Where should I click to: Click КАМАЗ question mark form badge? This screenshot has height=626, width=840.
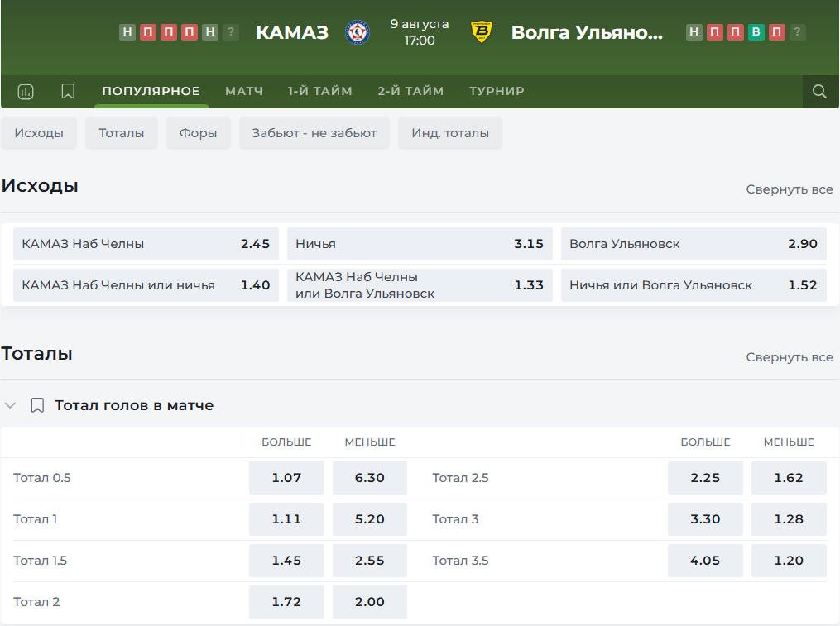231,32
